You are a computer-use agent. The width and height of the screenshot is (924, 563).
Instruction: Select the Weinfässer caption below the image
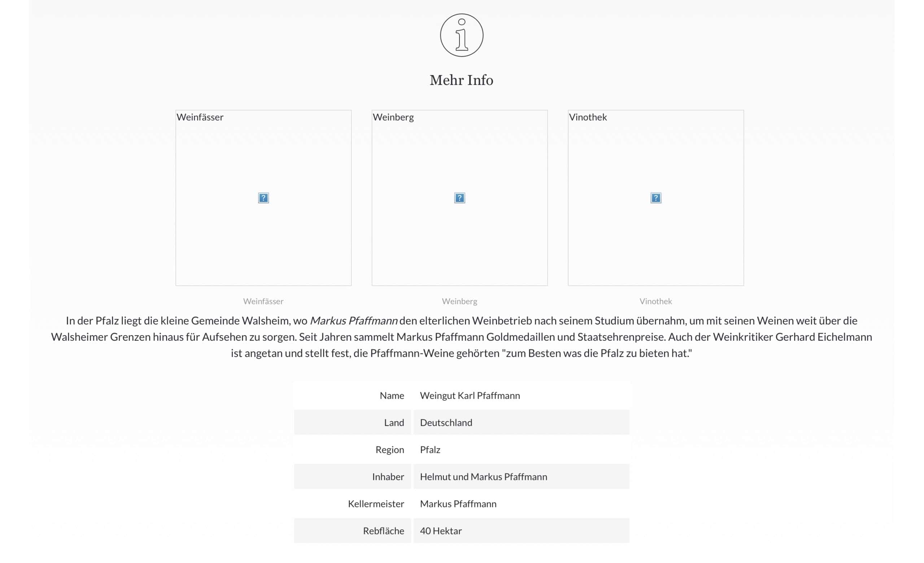coord(263,301)
